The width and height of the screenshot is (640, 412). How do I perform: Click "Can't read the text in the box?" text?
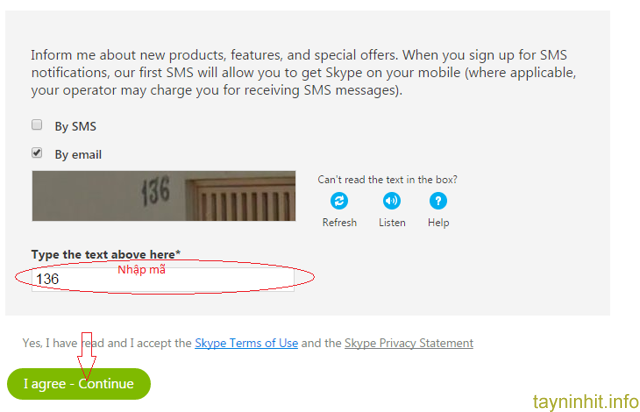[387, 180]
